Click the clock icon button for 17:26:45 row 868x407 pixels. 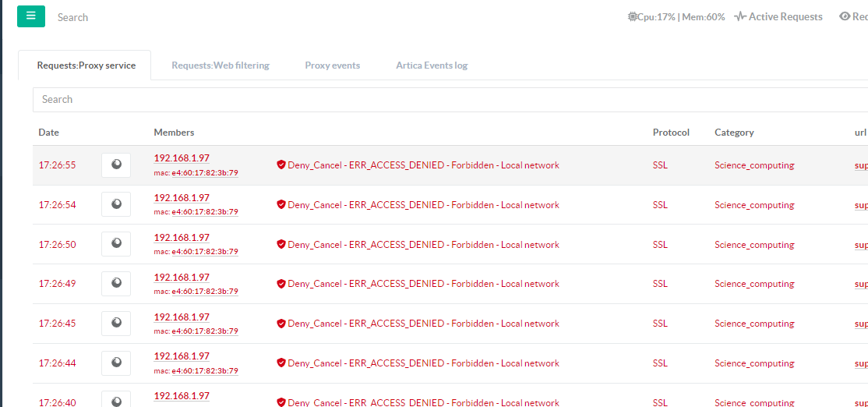coord(116,324)
